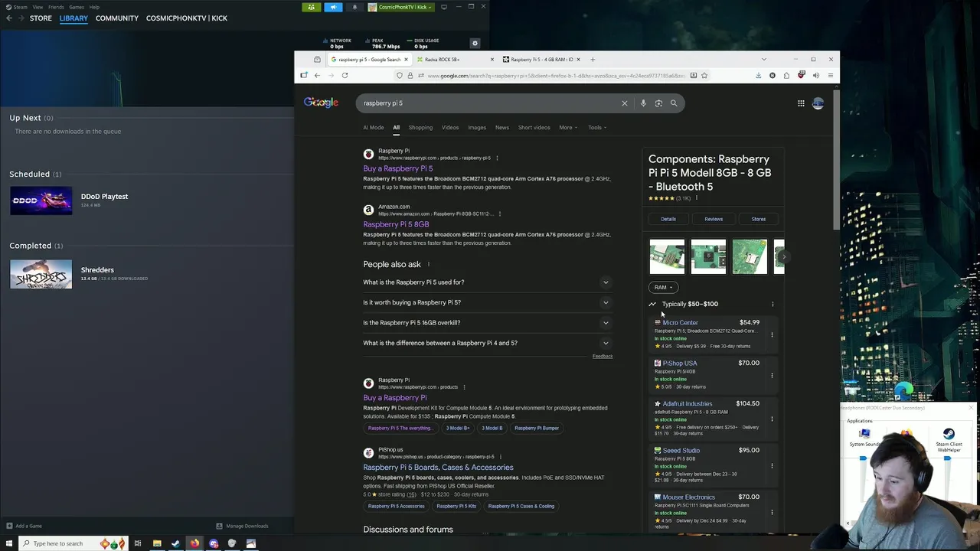Open Micro Center $54.99 store listing

coord(707,334)
